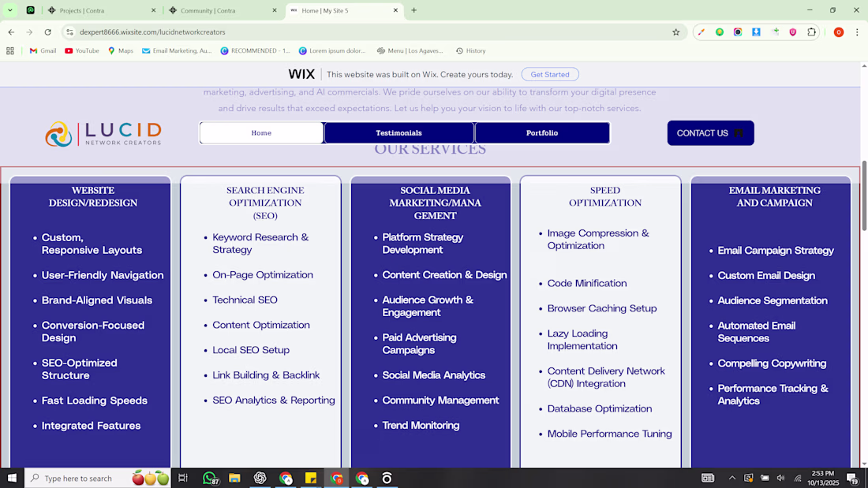Image resolution: width=868 pixels, height=488 pixels.
Task: Click the CONTACT US button
Action: (x=710, y=132)
